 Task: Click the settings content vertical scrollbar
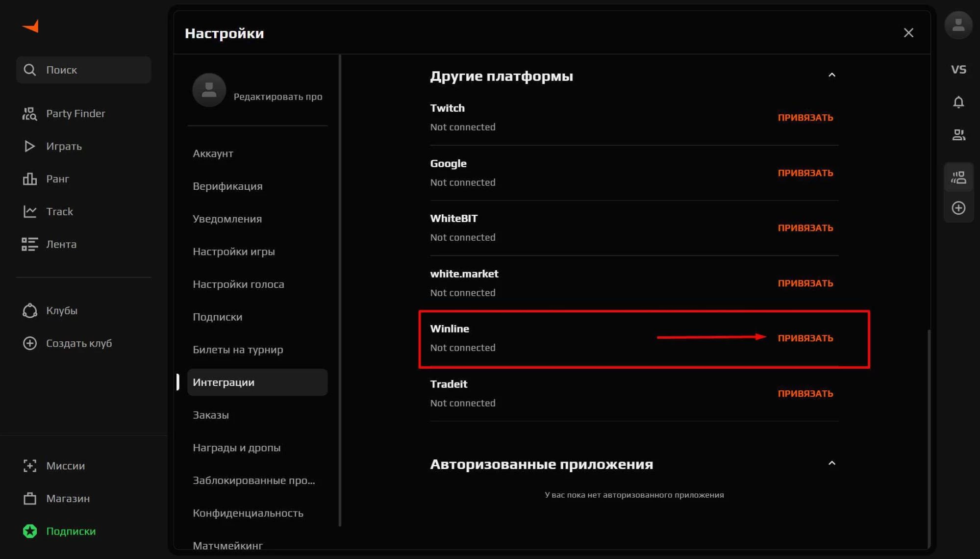pos(928,439)
